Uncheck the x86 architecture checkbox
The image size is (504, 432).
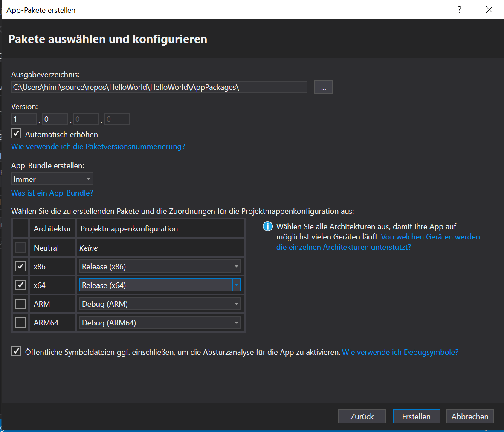(20, 266)
